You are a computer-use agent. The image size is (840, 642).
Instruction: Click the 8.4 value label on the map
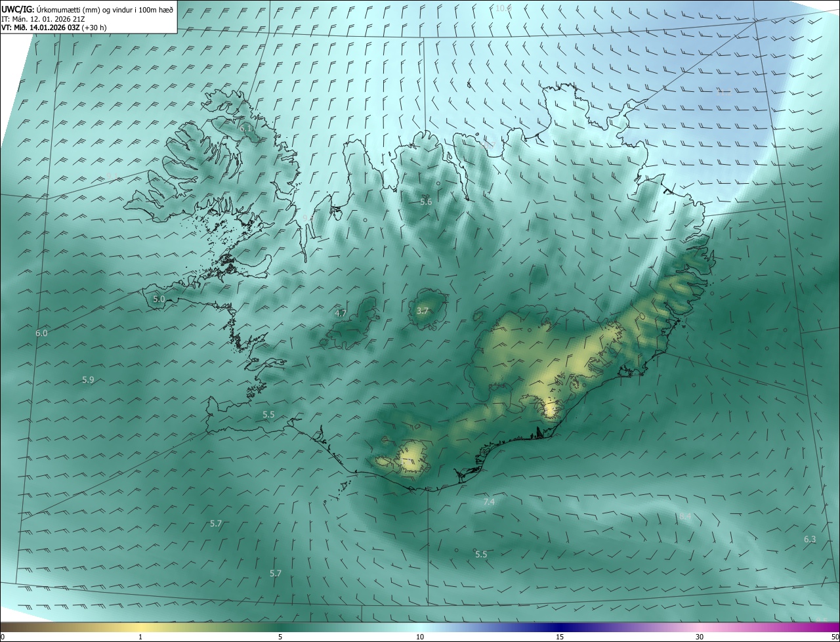685,517
